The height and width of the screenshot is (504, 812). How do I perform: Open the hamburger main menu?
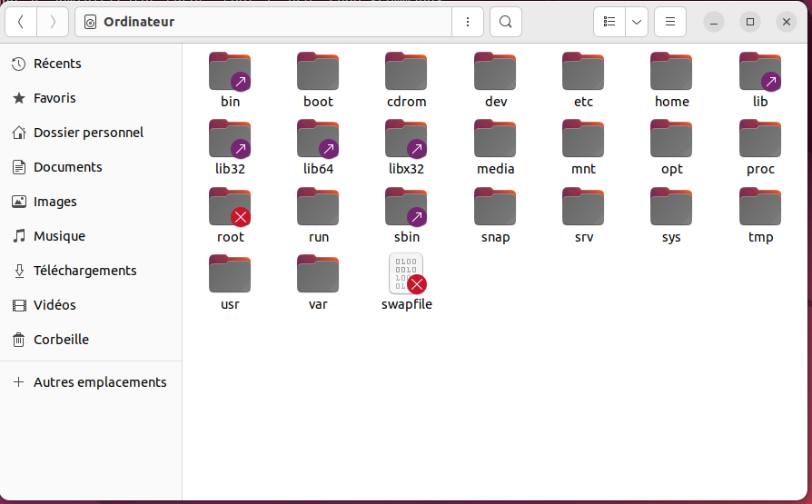pos(670,22)
